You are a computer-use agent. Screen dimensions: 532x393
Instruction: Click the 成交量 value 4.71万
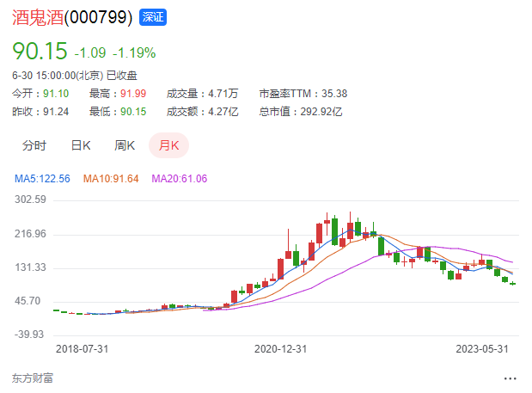click(223, 94)
